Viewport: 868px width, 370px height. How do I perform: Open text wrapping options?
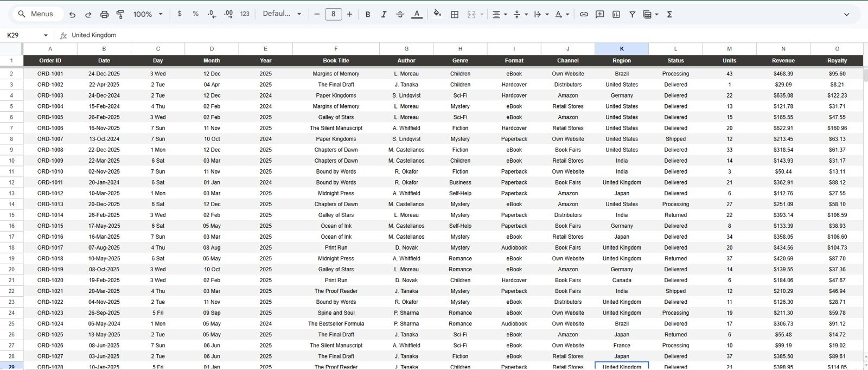[541, 14]
